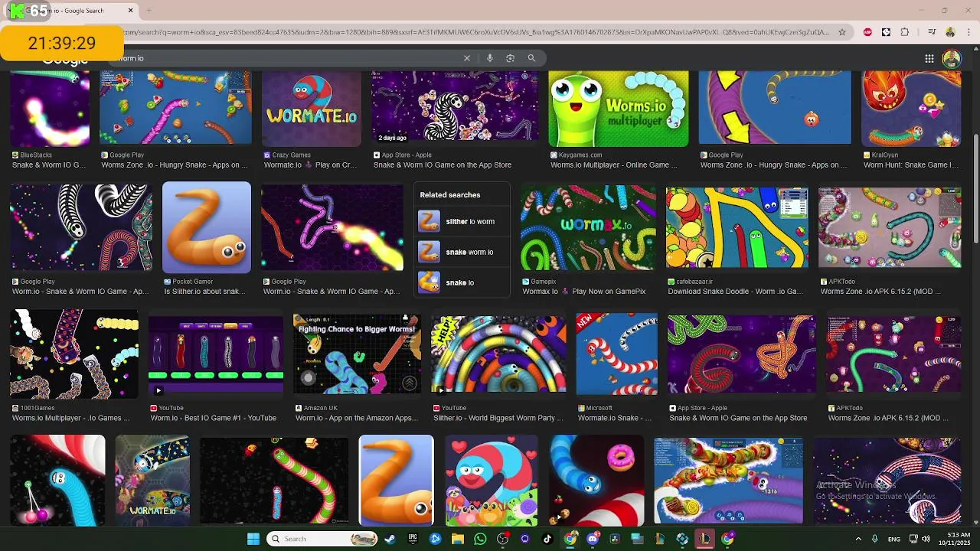
Task: Open the browser extensions puzzle icon
Action: pyautogui.click(x=905, y=32)
